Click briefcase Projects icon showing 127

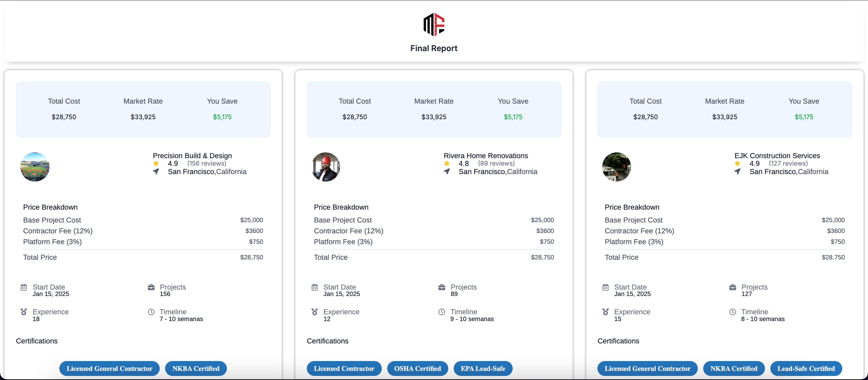pyautogui.click(x=733, y=287)
